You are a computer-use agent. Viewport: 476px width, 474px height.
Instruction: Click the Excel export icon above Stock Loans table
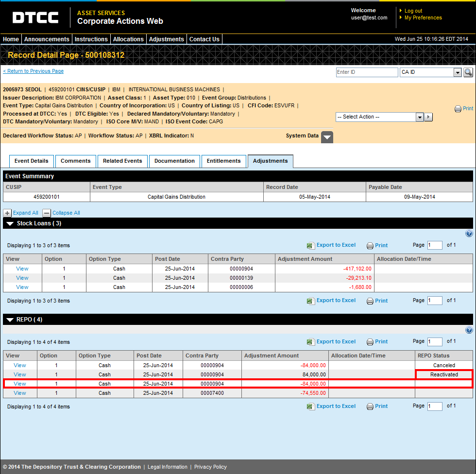[310, 245]
